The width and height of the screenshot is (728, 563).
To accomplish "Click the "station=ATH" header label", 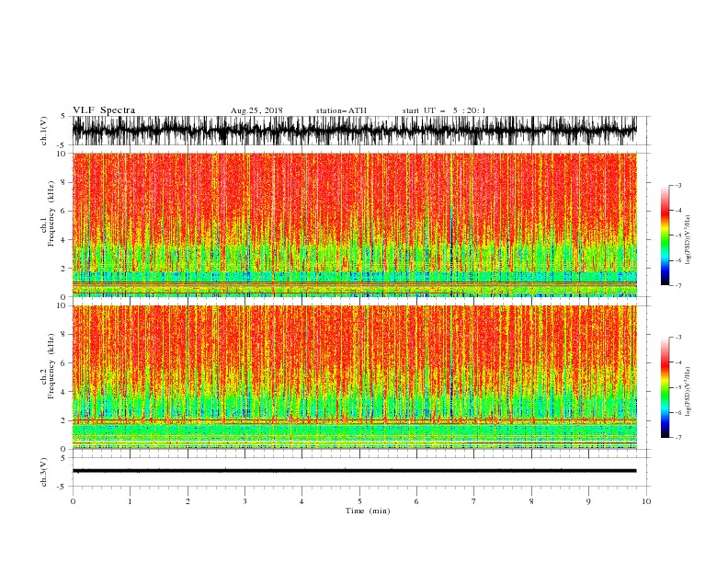I will tap(341, 110).
